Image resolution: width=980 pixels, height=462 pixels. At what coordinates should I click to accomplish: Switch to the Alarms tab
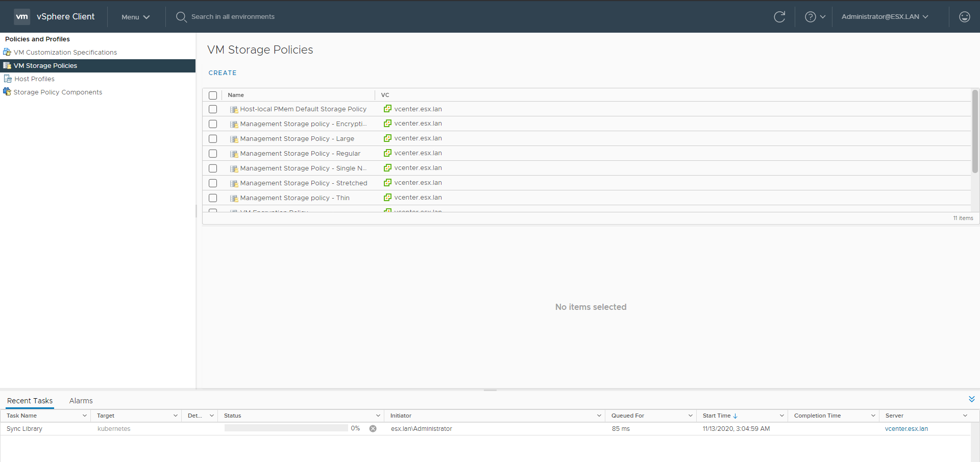pyautogui.click(x=81, y=401)
